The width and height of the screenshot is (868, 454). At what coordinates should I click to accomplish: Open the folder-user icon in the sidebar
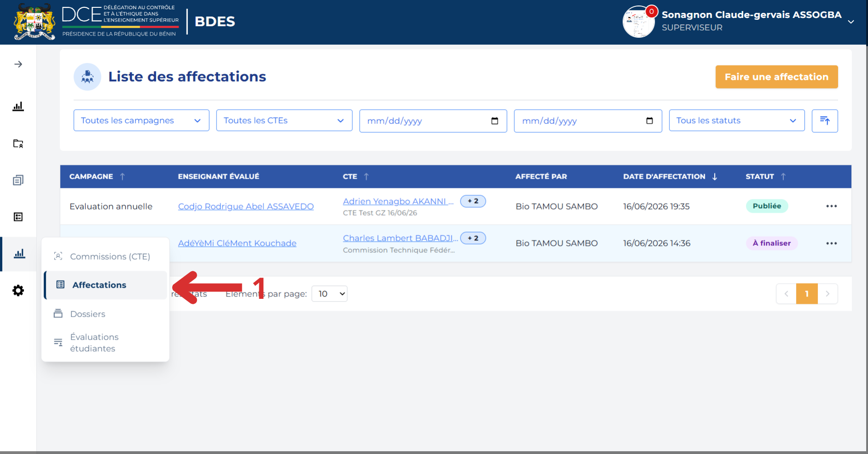pos(18,143)
